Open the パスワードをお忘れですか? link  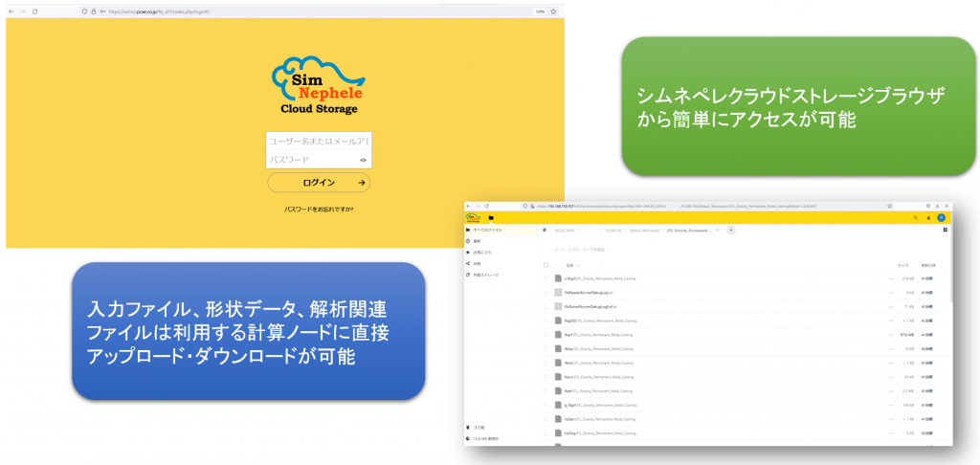point(319,210)
